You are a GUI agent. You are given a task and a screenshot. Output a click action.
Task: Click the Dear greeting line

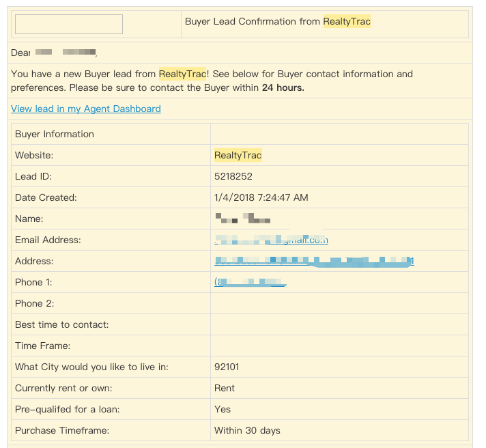tap(55, 53)
